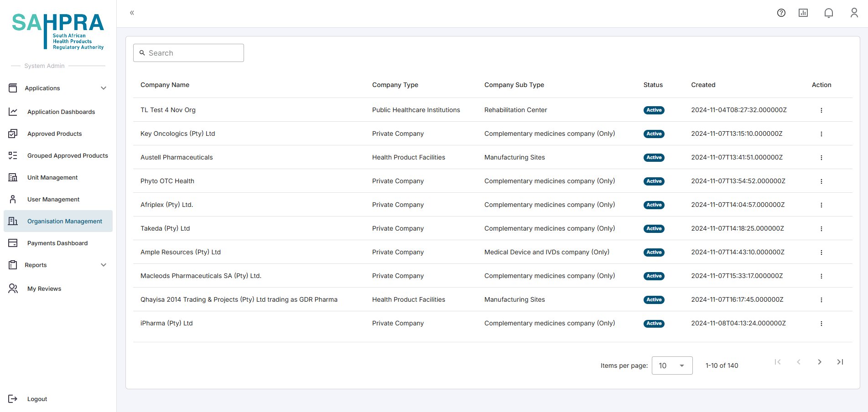Open action menu for Austell Pharmaceuticals
This screenshot has height=412, width=868.
(x=821, y=158)
